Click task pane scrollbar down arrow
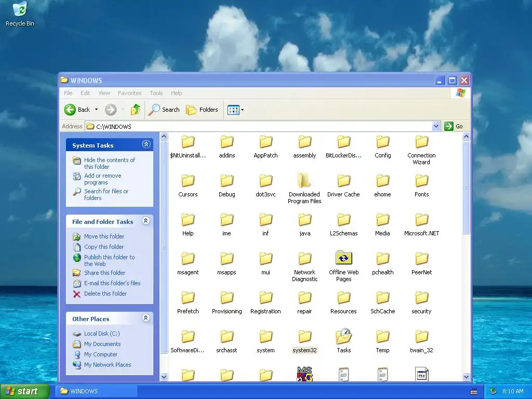Image resolution: width=532 pixels, height=399 pixels. (x=164, y=377)
